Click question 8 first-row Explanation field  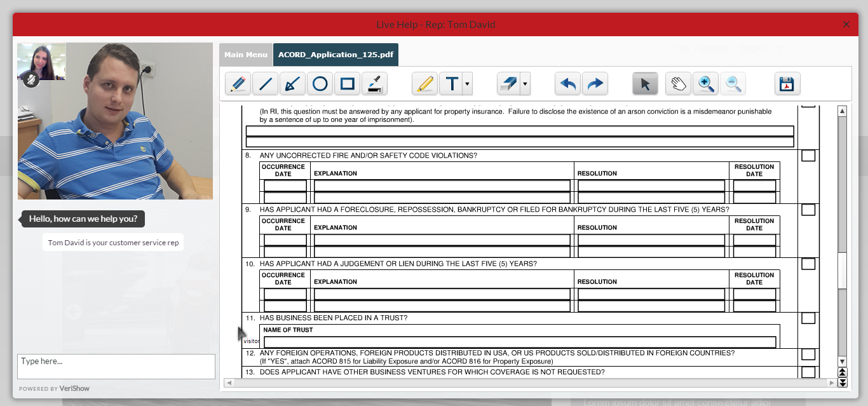pos(442,186)
